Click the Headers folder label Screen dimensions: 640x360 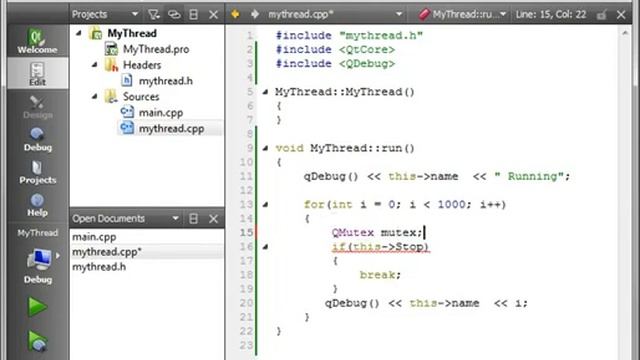142,65
